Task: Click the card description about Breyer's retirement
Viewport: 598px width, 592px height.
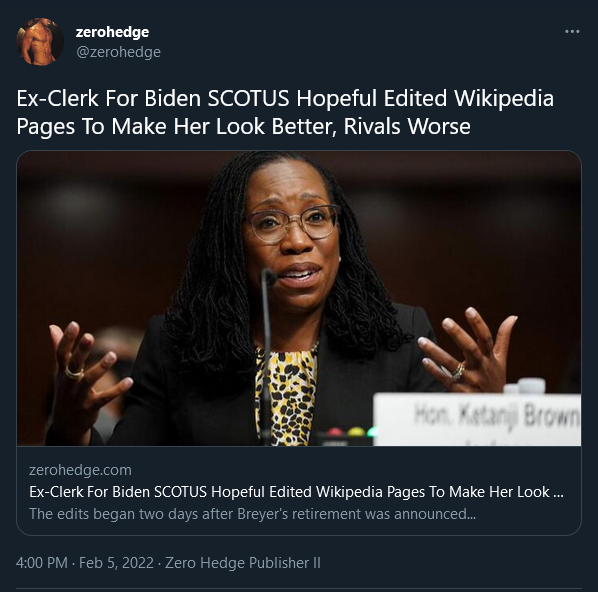Action: [252, 514]
